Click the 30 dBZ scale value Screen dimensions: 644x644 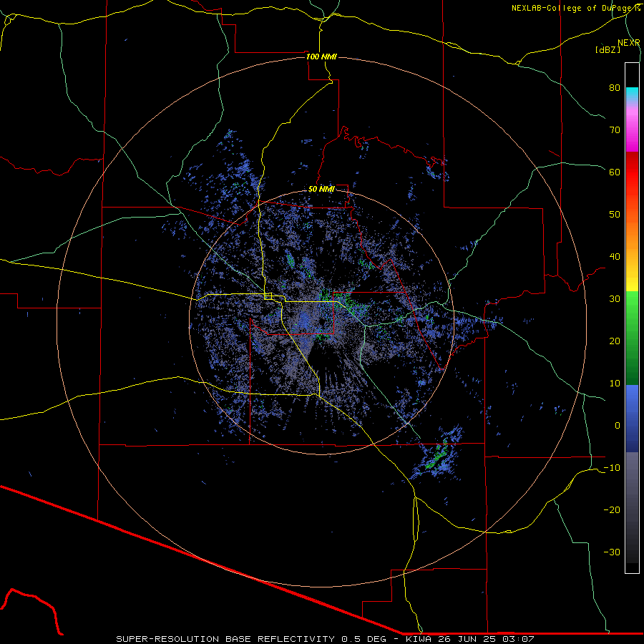coord(615,298)
